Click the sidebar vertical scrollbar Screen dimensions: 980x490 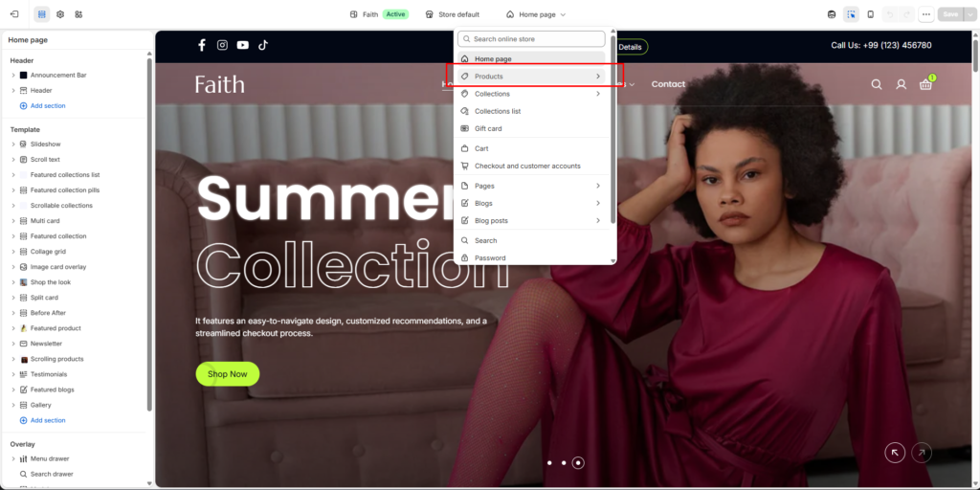click(149, 234)
